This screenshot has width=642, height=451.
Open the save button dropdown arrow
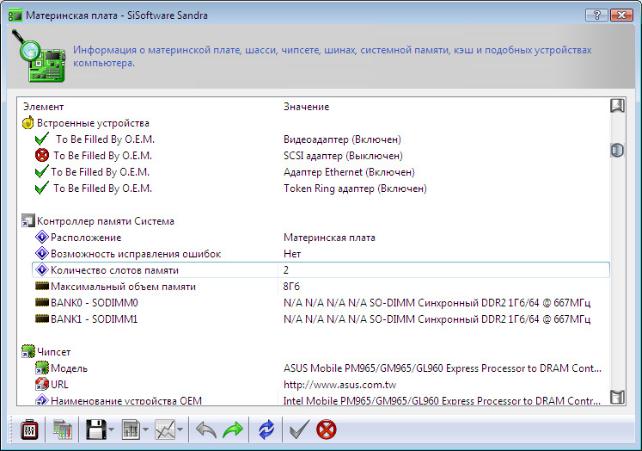pos(111,430)
